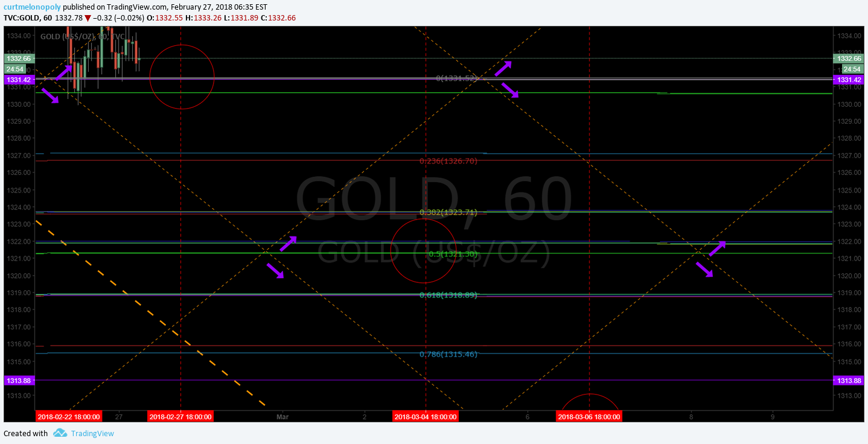Screen dimensions: 868x444
Task: Click the 8 label on the time axis
Action: point(691,417)
